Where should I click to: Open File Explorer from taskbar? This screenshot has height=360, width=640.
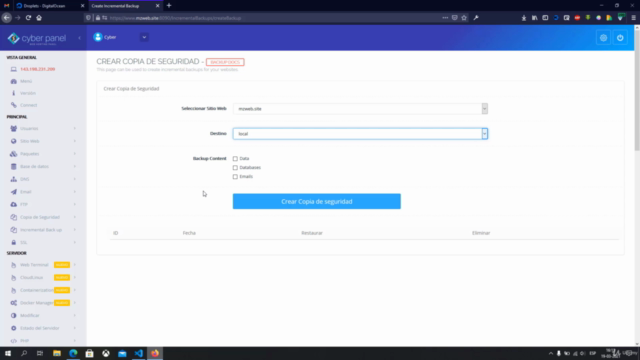pos(57,353)
